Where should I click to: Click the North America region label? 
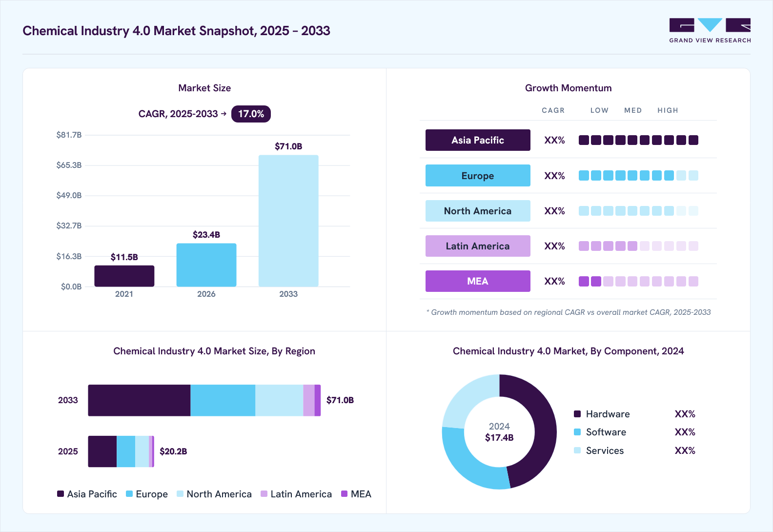point(478,211)
